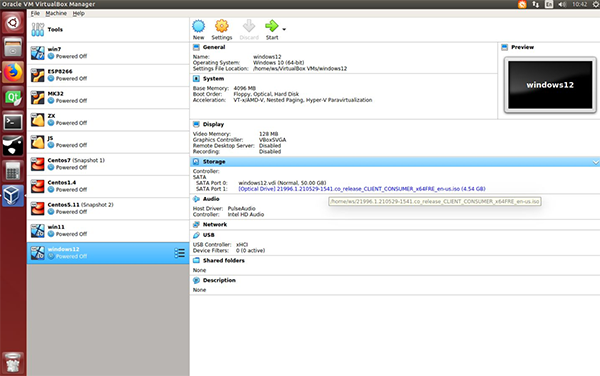Click the System section chip icon
This screenshot has width=600, height=376.
click(x=196, y=79)
